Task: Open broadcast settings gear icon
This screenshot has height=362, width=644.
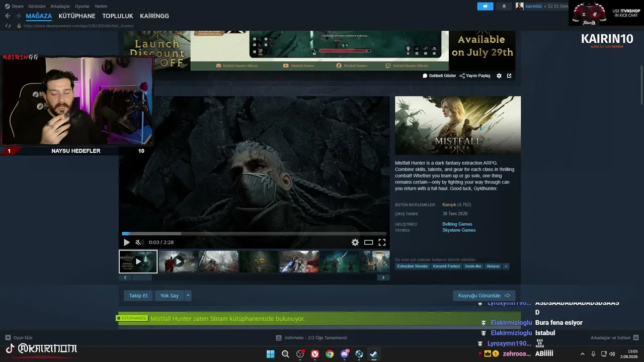Action: coord(499,76)
